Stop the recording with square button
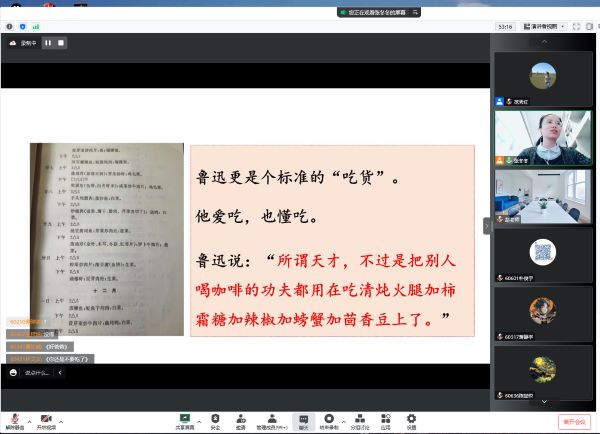The width and height of the screenshot is (600, 434). pyautogui.click(x=61, y=43)
